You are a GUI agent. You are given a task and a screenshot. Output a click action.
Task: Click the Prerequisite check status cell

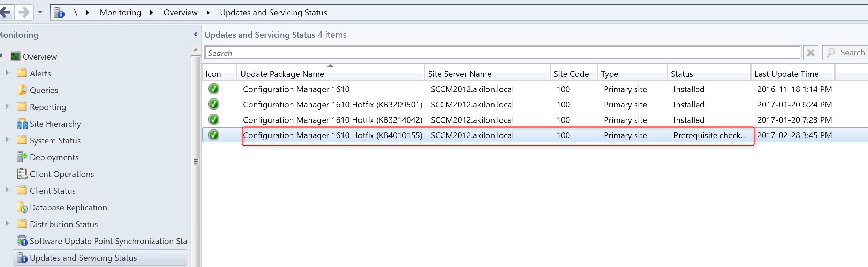pos(710,135)
